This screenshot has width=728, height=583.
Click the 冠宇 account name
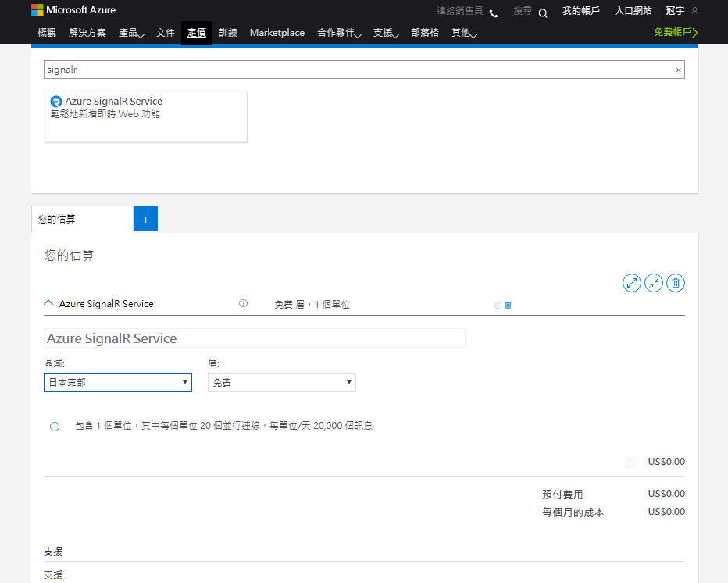click(x=675, y=11)
